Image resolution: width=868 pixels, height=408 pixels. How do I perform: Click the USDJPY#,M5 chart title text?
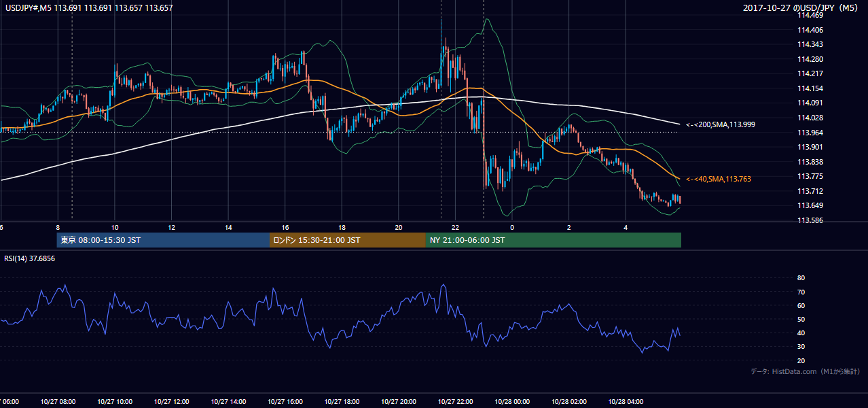[x=88, y=7]
